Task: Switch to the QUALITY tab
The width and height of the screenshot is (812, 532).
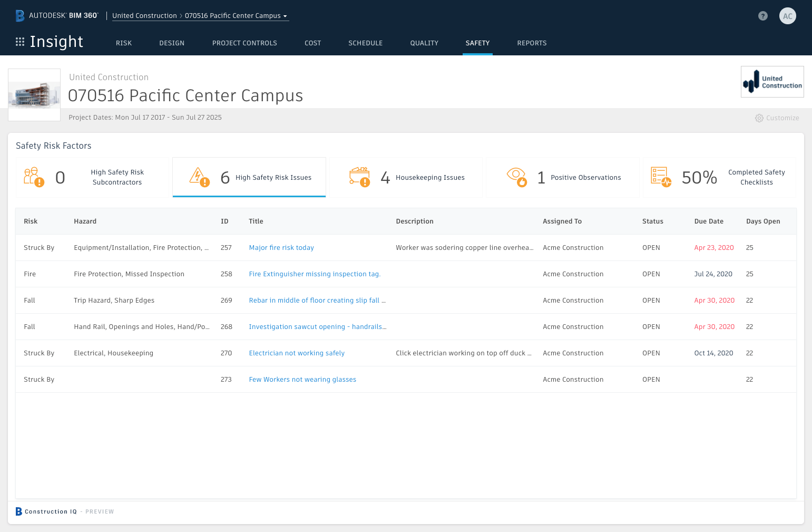Action: click(x=424, y=43)
